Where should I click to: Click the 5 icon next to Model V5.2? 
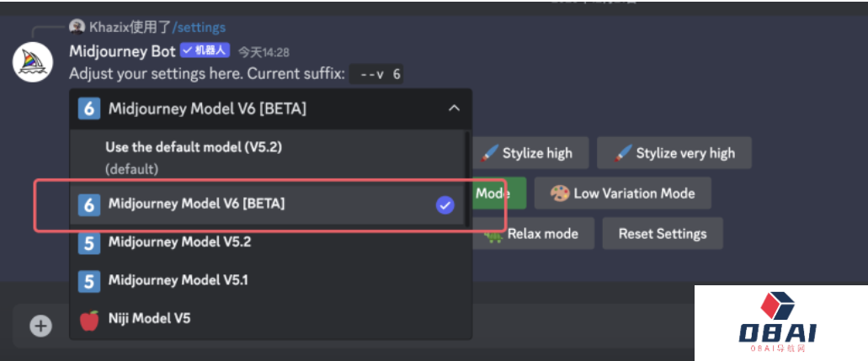89,242
